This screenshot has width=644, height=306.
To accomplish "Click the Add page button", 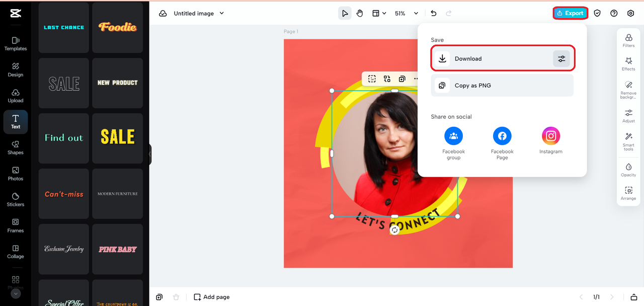I will click(212, 297).
